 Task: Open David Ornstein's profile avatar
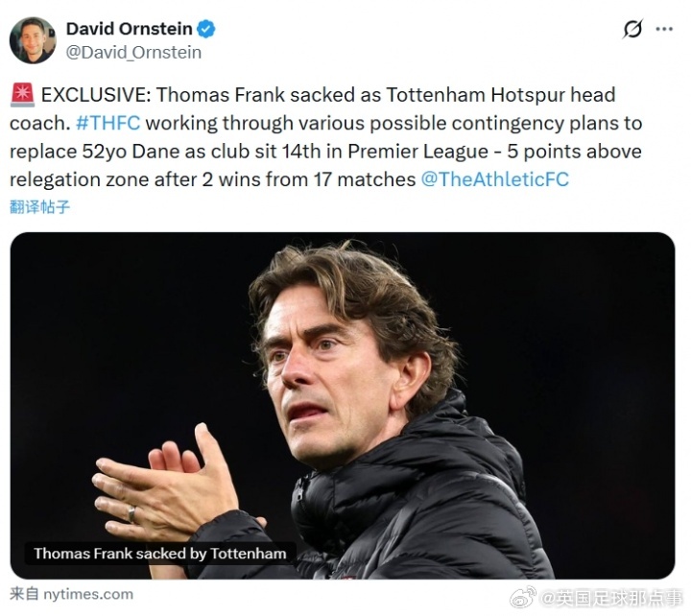[33, 40]
